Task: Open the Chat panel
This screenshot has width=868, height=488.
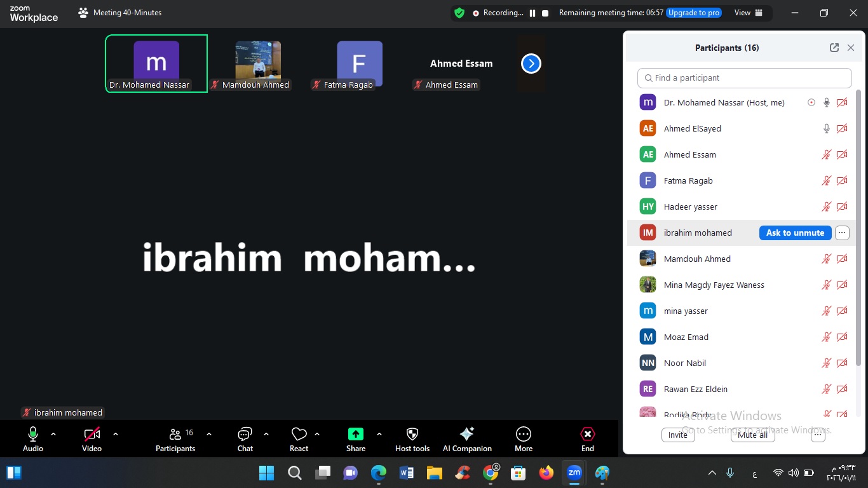Action: pos(245,435)
